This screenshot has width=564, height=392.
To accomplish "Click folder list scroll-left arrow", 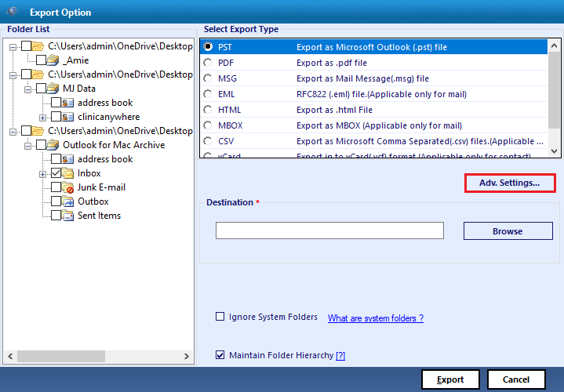I will point(10,356).
